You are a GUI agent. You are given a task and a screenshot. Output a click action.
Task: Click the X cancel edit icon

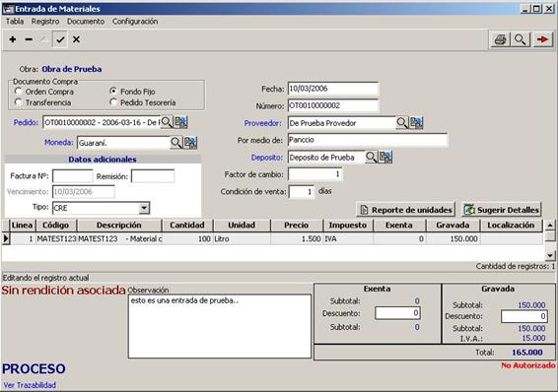pos(76,39)
